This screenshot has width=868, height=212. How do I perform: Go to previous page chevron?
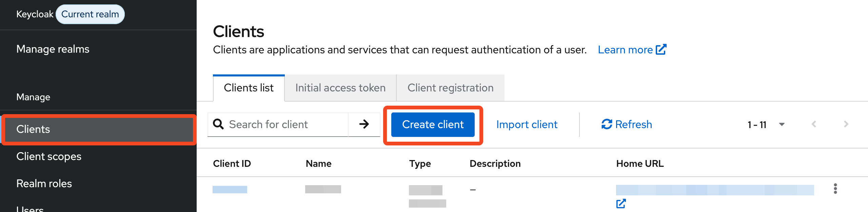814,124
